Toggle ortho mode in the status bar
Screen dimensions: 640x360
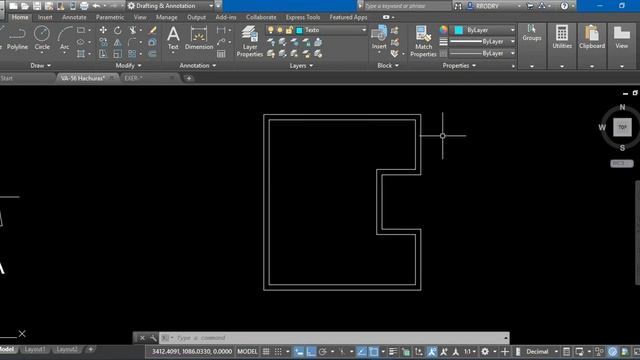(311, 351)
